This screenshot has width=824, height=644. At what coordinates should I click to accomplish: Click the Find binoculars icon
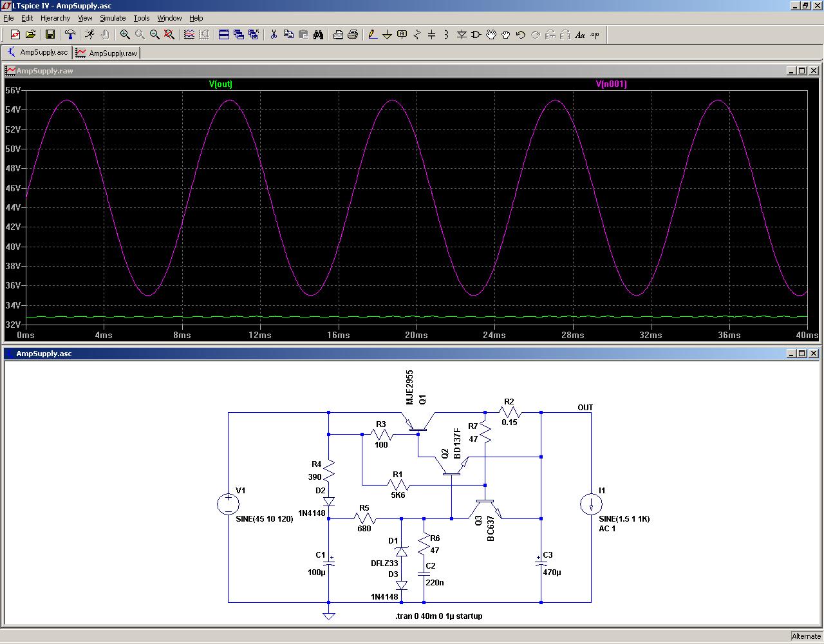point(318,35)
